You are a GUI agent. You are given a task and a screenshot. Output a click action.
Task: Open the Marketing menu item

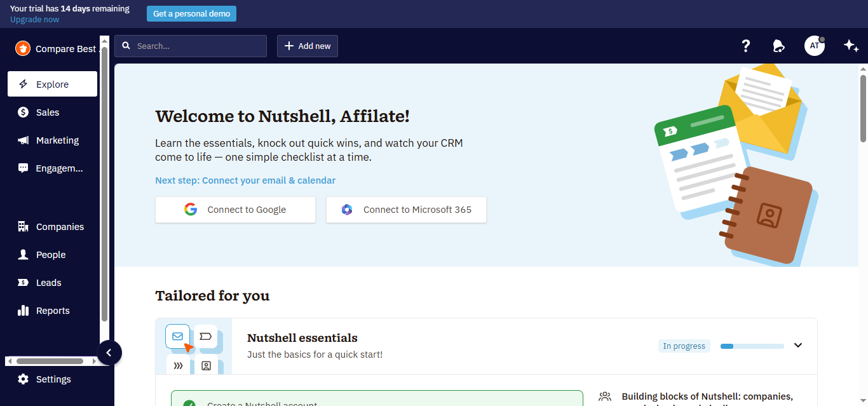pyautogui.click(x=52, y=140)
